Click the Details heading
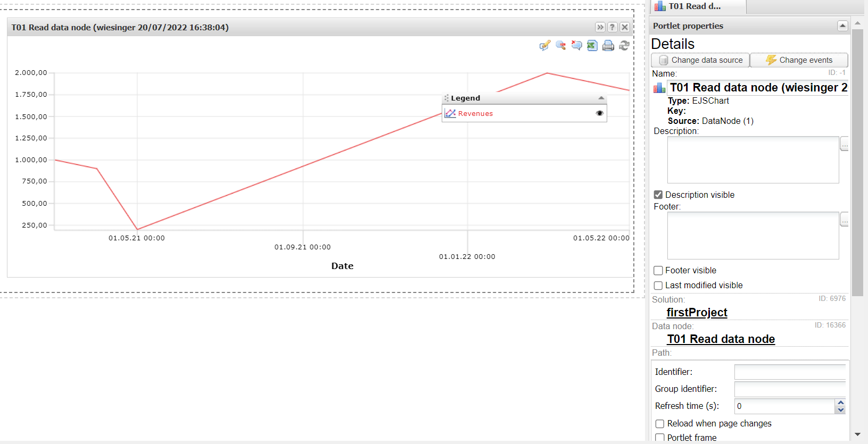Screen dimensions: 868x444 click(673, 44)
